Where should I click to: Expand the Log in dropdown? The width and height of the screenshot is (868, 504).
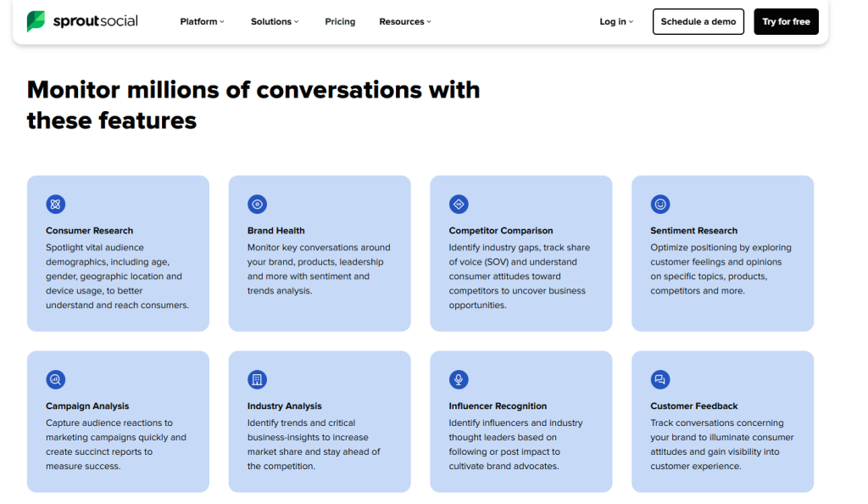(615, 21)
